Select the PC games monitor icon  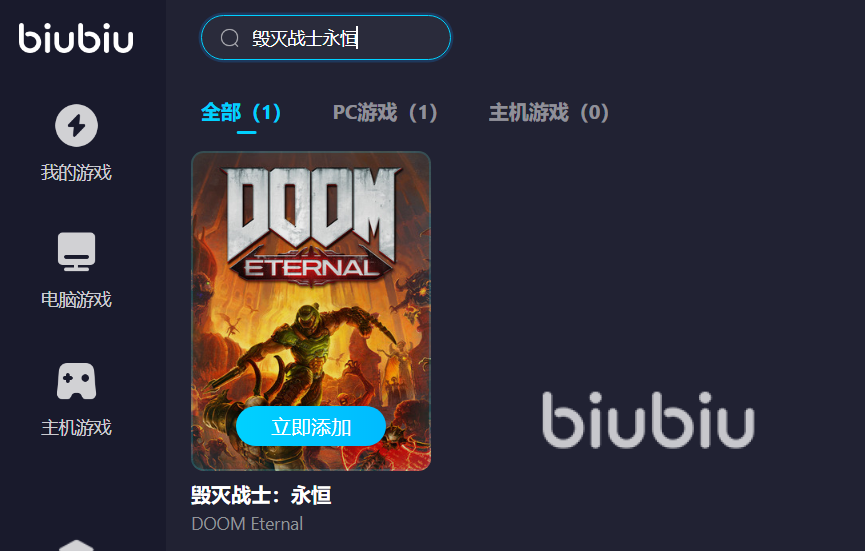pyautogui.click(x=77, y=252)
